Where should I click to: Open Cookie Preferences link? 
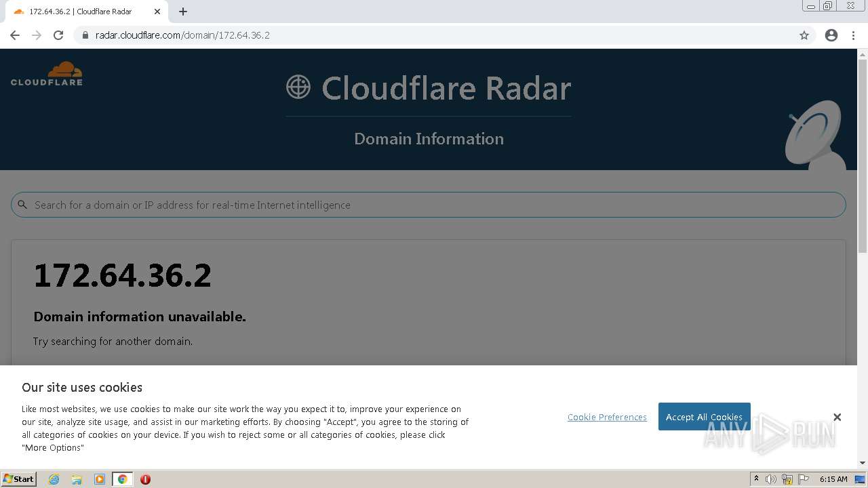(x=607, y=417)
